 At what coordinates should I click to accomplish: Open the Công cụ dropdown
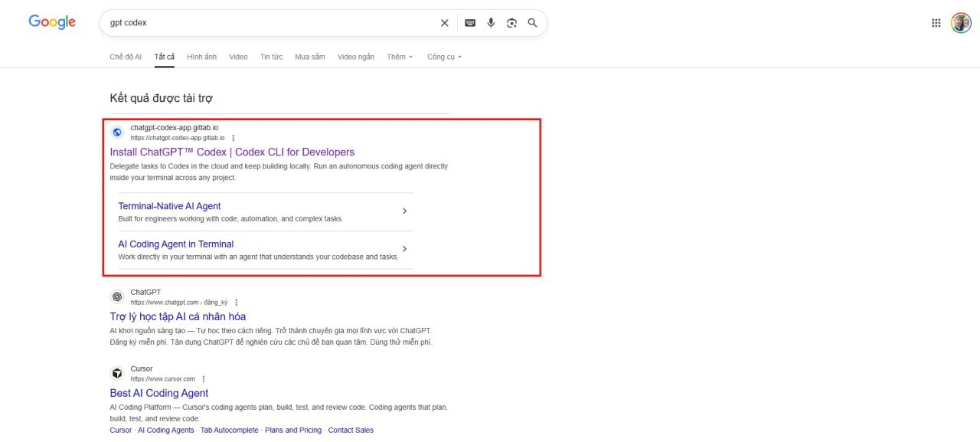point(444,57)
